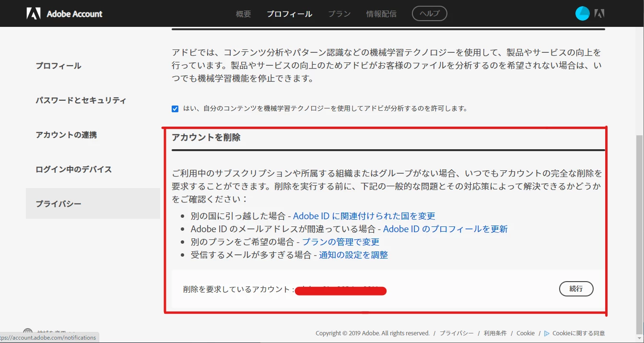Viewport: 644px width, 343px height.
Task: Click the ヘルプ button
Action: click(x=430, y=13)
